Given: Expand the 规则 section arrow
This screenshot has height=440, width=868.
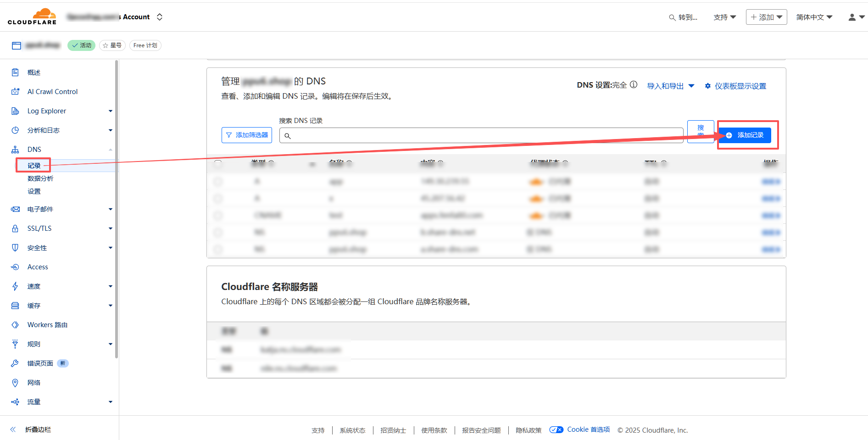Looking at the screenshot, I should click(x=111, y=344).
